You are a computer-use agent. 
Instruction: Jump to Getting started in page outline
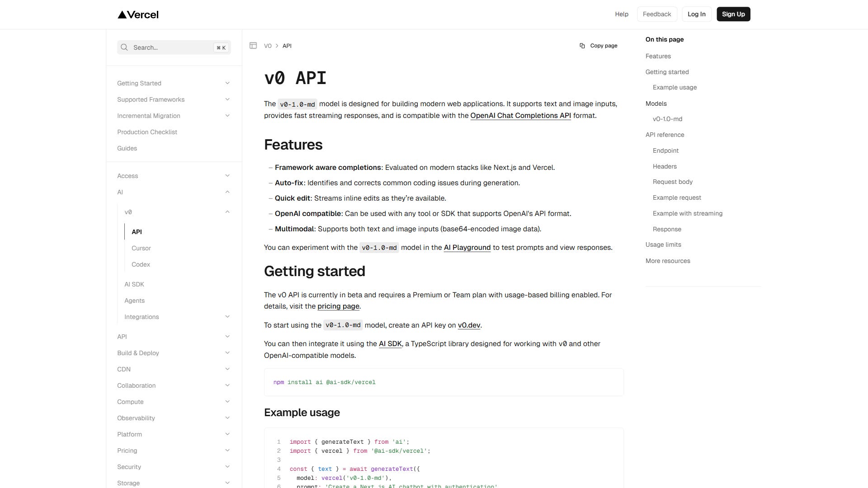(x=667, y=72)
